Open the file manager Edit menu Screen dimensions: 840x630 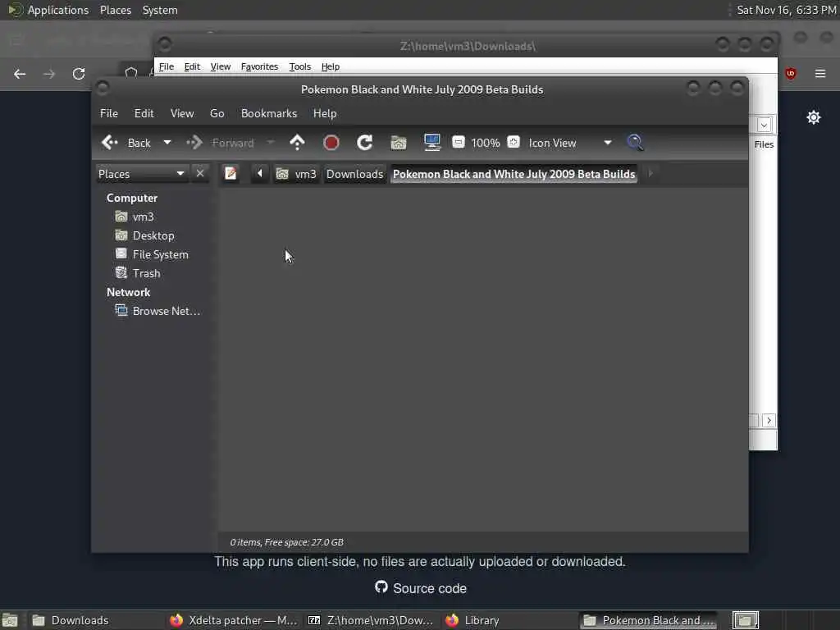click(144, 113)
